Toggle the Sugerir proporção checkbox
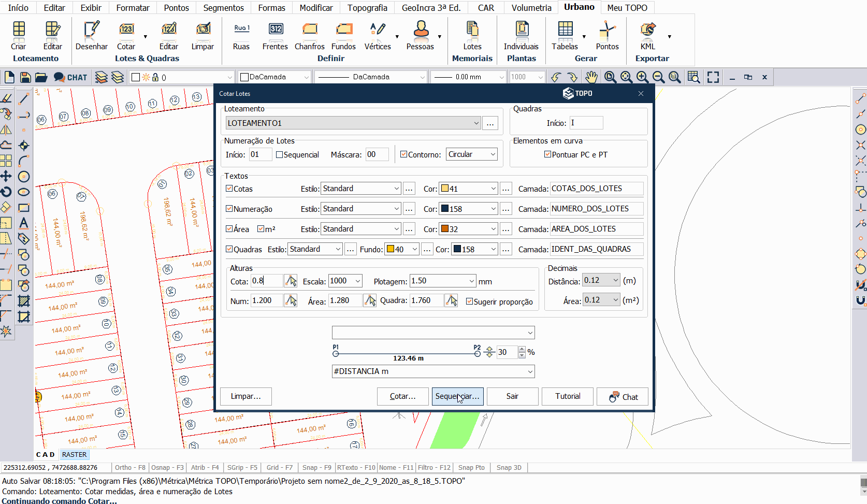The height and width of the screenshot is (504, 867). pos(469,301)
